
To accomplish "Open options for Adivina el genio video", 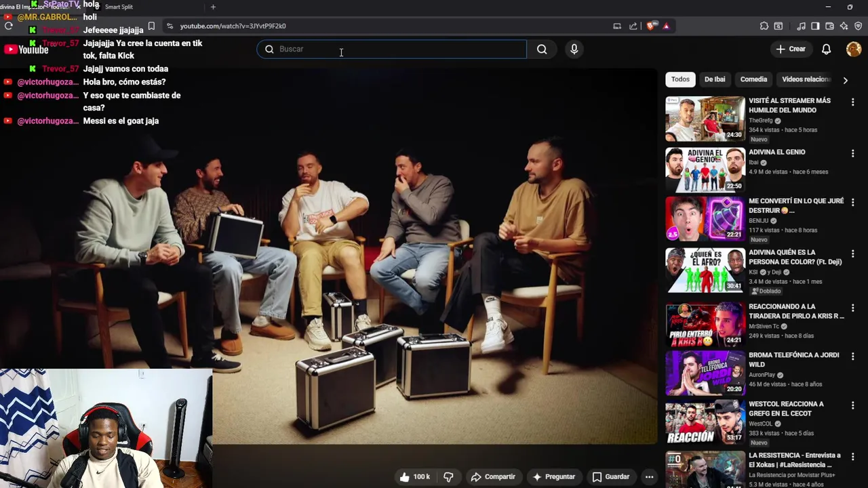I will point(852,153).
